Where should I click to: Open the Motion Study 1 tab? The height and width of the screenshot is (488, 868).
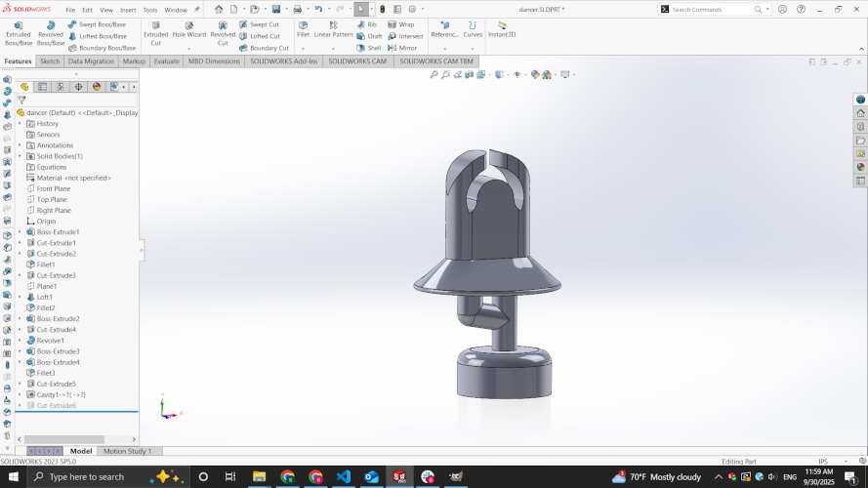(x=127, y=451)
